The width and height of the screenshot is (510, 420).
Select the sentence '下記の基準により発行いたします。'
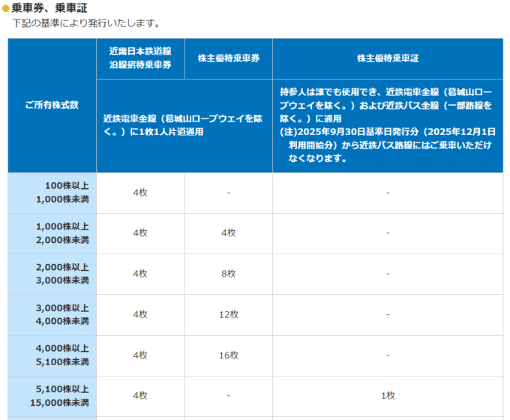pos(86,23)
